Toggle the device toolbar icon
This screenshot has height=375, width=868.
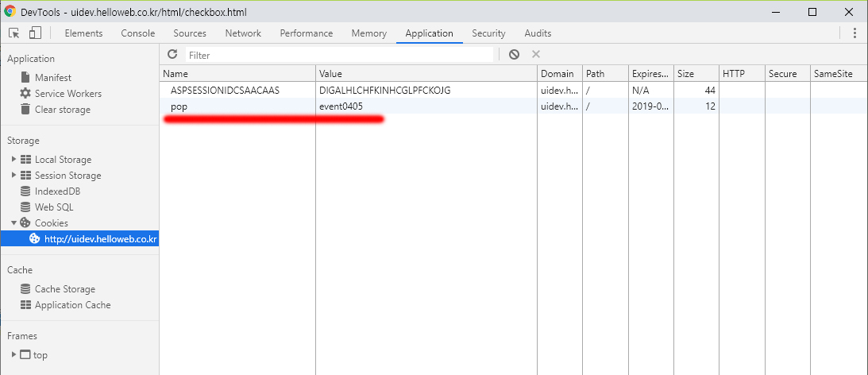click(35, 33)
